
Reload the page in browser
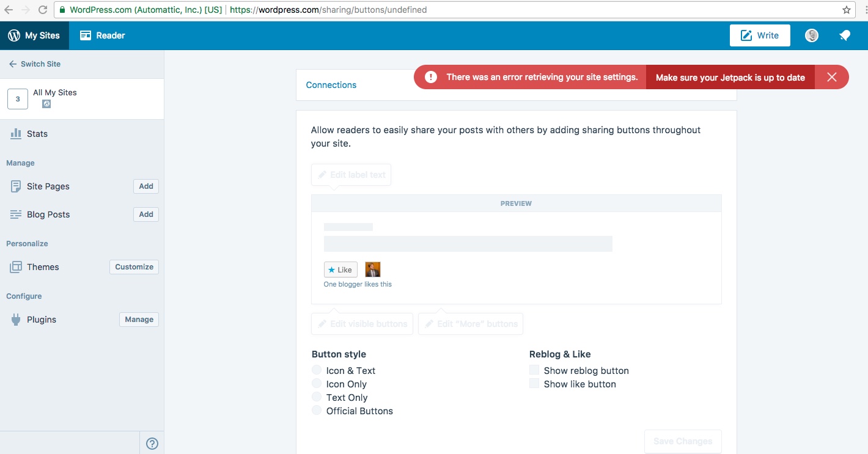point(43,10)
